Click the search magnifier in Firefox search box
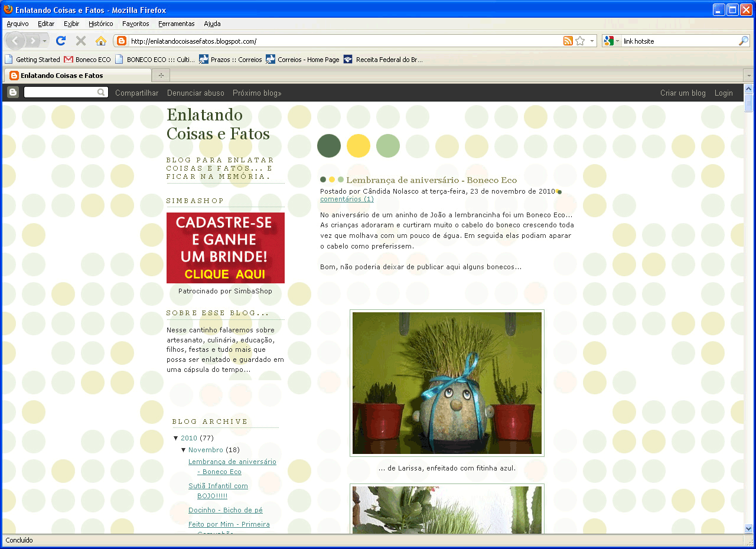The height and width of the screenshot is (549, 756). pyautogui.click(x=744, y=41)
